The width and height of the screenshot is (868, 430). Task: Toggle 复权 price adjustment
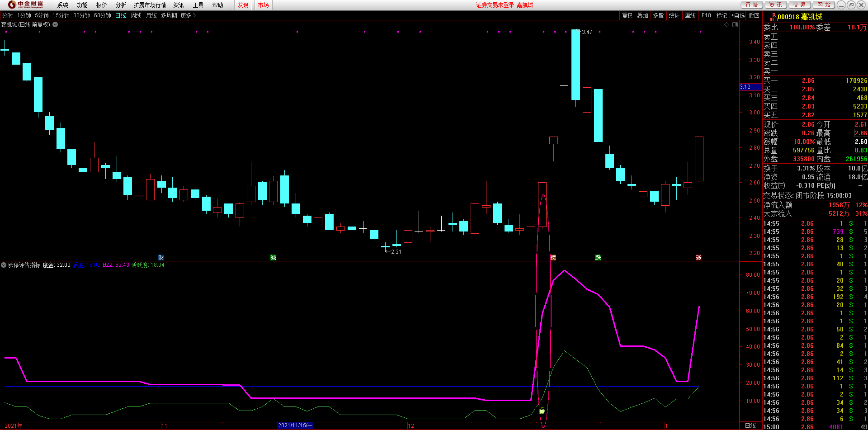(x=627, y=15)
